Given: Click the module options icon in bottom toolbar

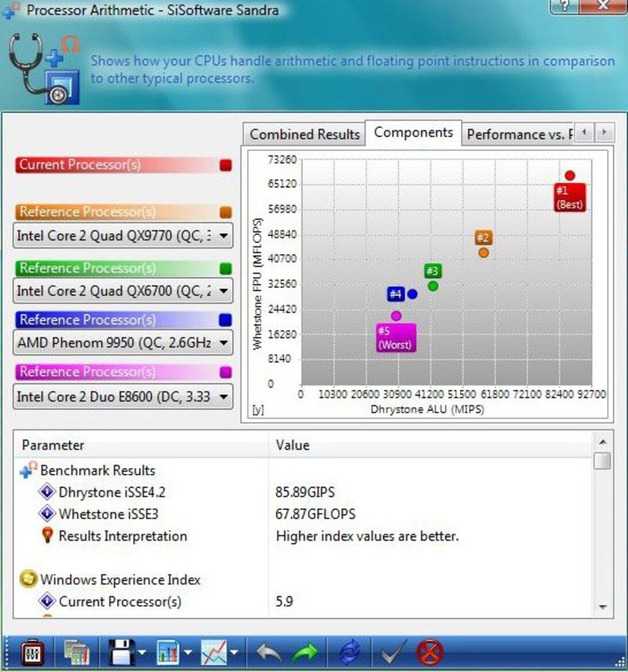Looking at the screenshot, I should [32, 652].
